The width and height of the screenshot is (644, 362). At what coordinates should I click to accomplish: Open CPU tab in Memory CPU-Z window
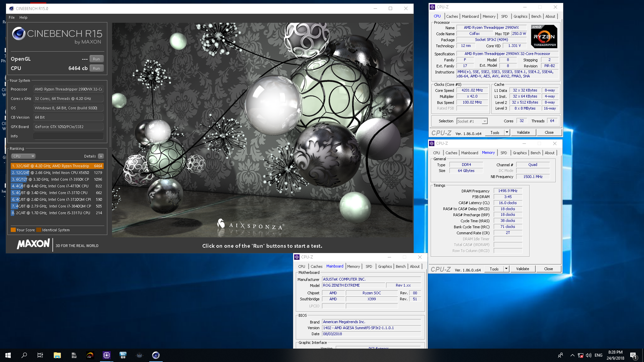pyautogui.click(x=436, y=153)
